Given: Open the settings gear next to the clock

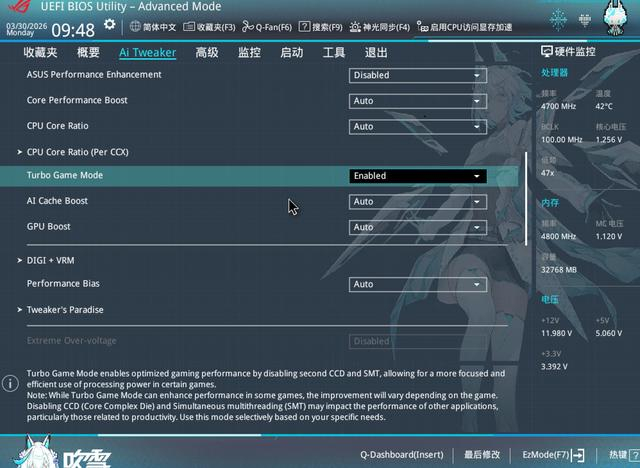Looking at the screenshot, I should coord(109,25).
